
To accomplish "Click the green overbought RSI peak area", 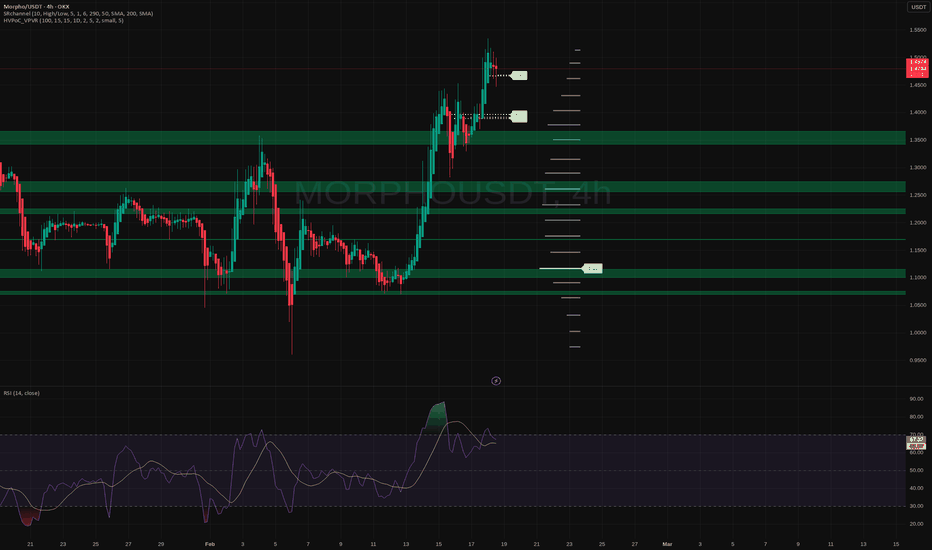I will (436, 415).
